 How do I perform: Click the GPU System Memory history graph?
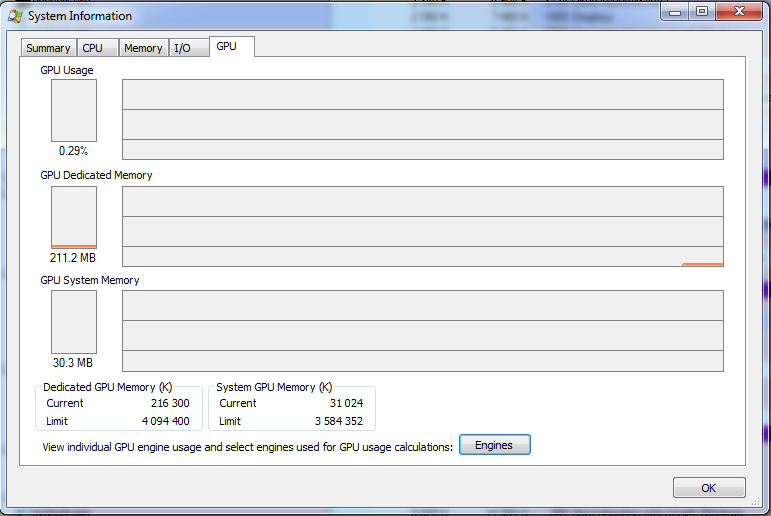(423, 331)
